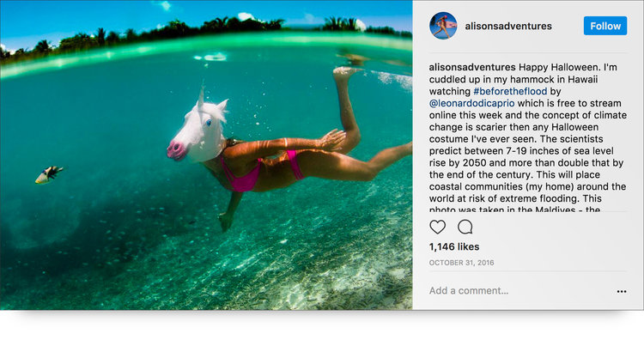Viewport: 644px width, 346px height.
Task: Open the #beforetheflood hashtag link
Action: coord(510,91)
